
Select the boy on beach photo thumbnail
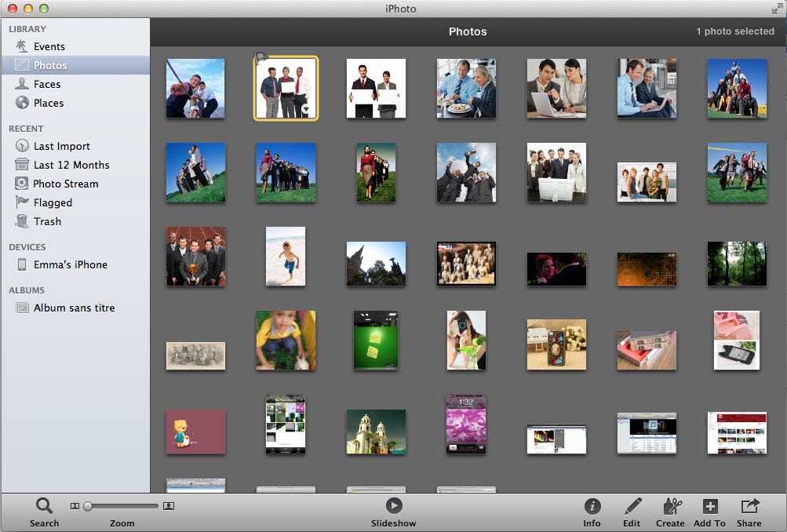click(x=286, y=257)
